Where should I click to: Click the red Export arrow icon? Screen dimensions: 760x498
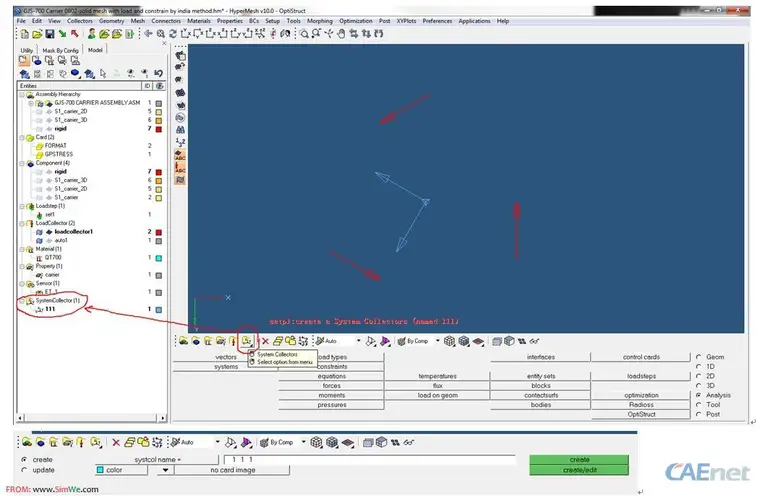[x=75, y=34]
